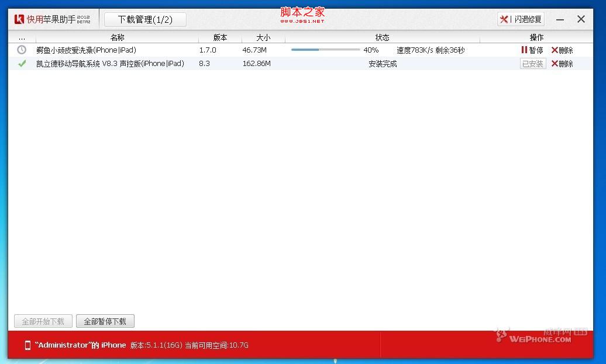Click the 名称 column header
606x364 pixels.
click(117, 37)
